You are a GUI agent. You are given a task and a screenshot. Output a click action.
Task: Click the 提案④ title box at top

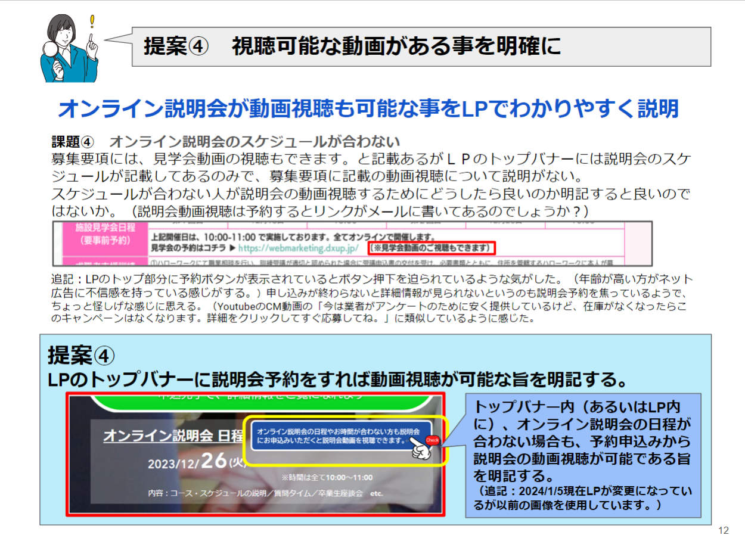pos(421,46)
